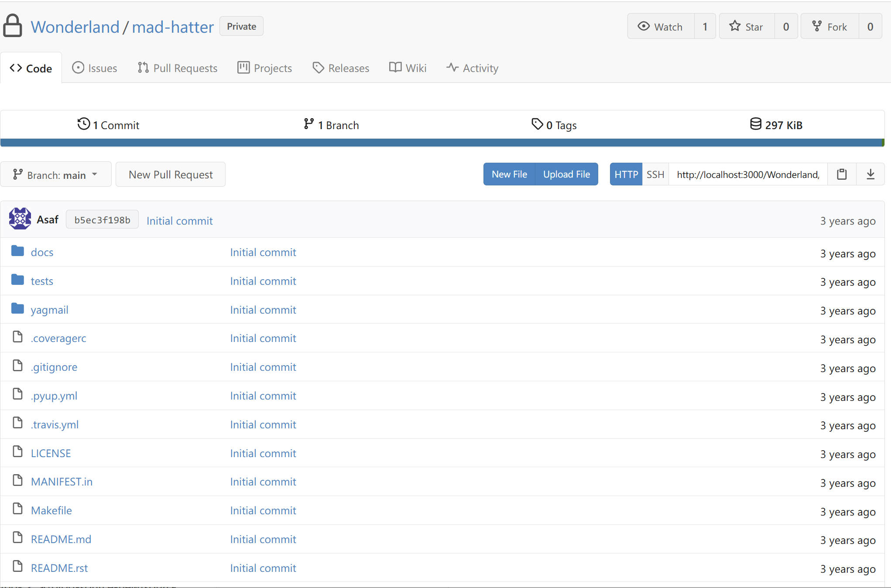Open the Pull Requests tab
Screen dimensions: 891x588
click(177, 68)
